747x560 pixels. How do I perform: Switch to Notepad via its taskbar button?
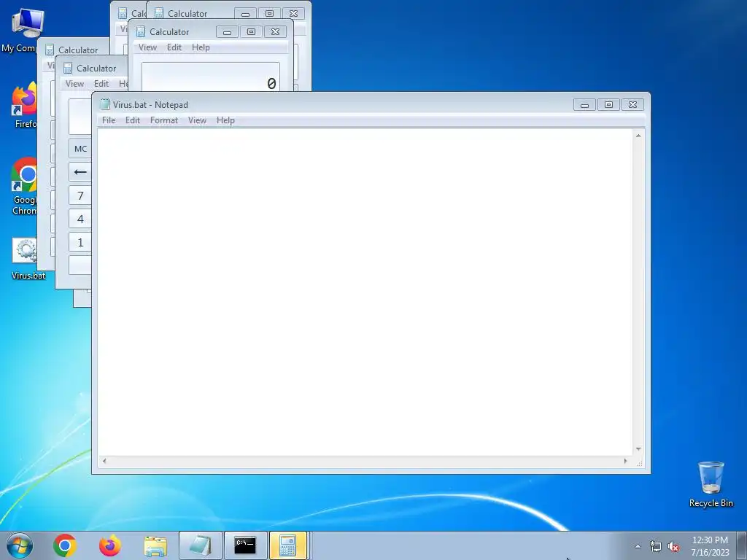tap(201, 545)
